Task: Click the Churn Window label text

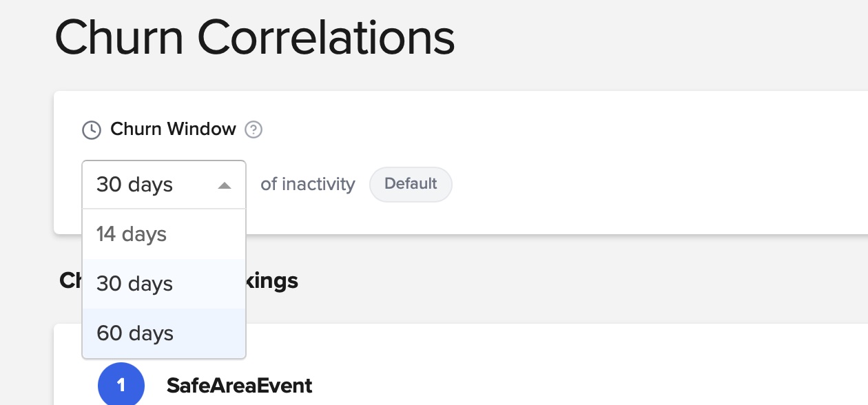Action: pyautogui.click(x=173, y=129)
